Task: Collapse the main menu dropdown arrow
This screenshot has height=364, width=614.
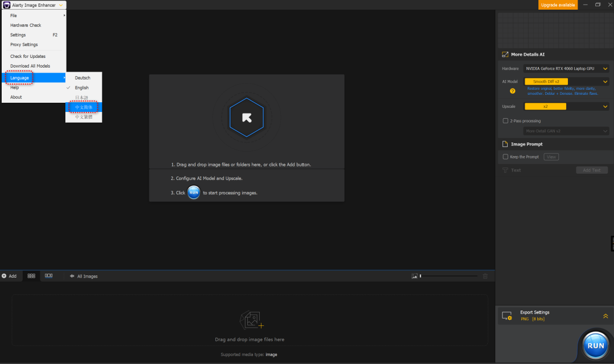Action: (x=61, y=5)
